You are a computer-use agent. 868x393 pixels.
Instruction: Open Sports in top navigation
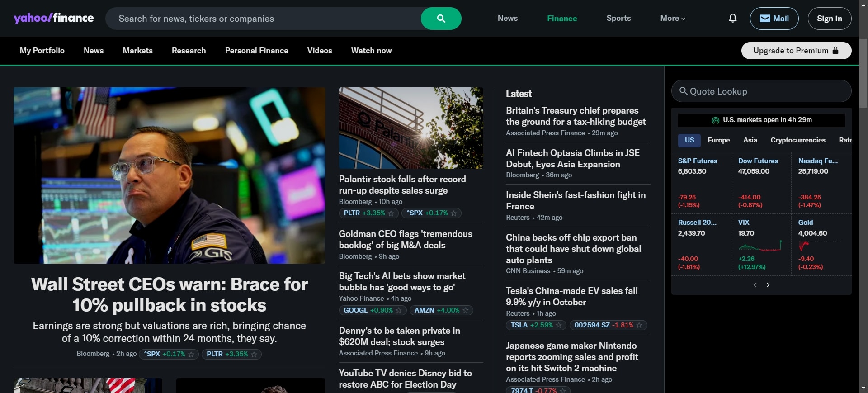click(x=618, y=18)
